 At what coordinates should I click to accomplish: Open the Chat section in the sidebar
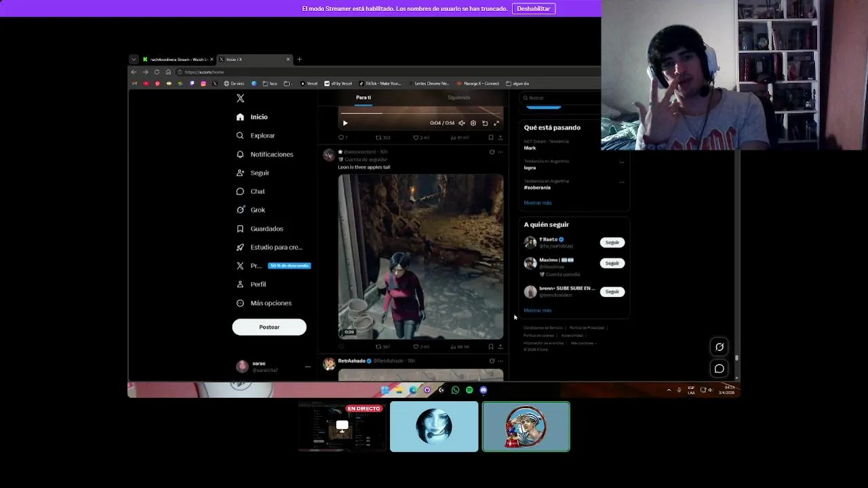250,192
